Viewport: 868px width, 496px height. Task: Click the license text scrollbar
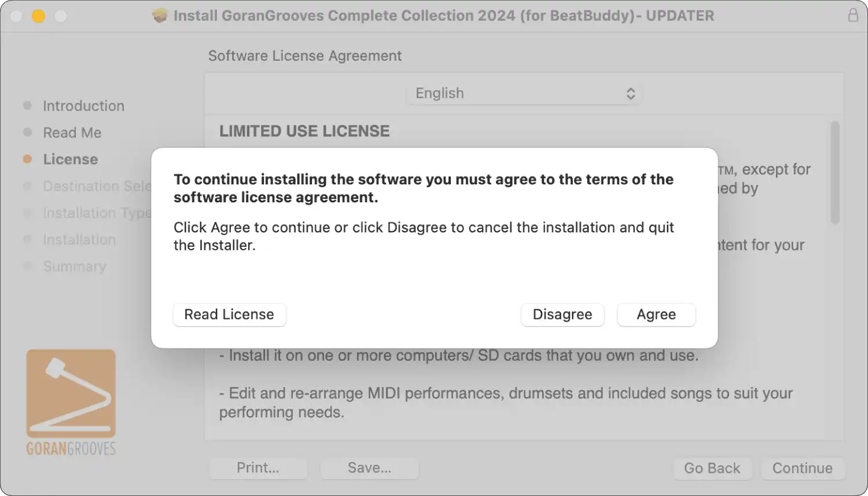click(x=834, y=172)
